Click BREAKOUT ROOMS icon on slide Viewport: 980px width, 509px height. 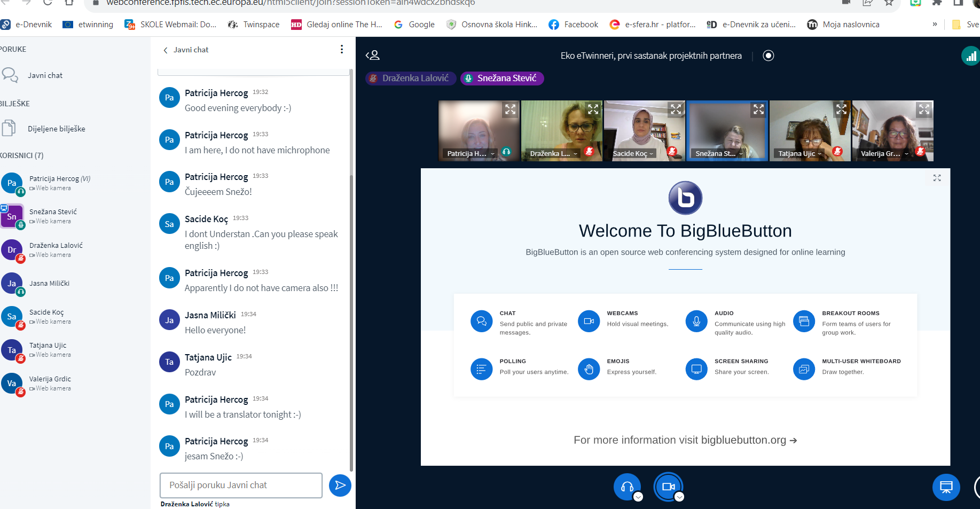804,322
